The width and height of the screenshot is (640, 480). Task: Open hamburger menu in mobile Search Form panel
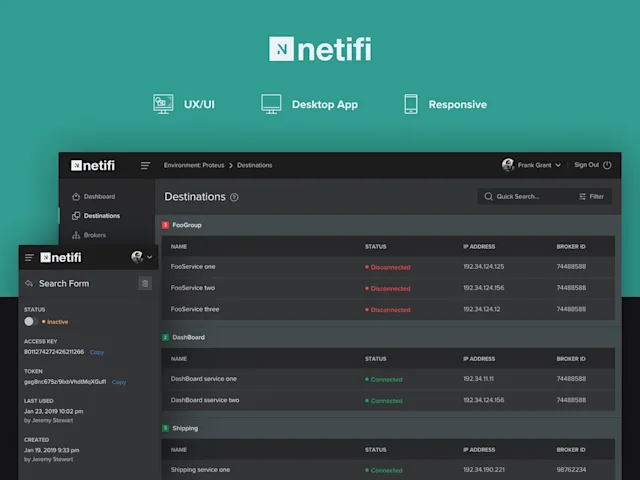coord(29,258)
